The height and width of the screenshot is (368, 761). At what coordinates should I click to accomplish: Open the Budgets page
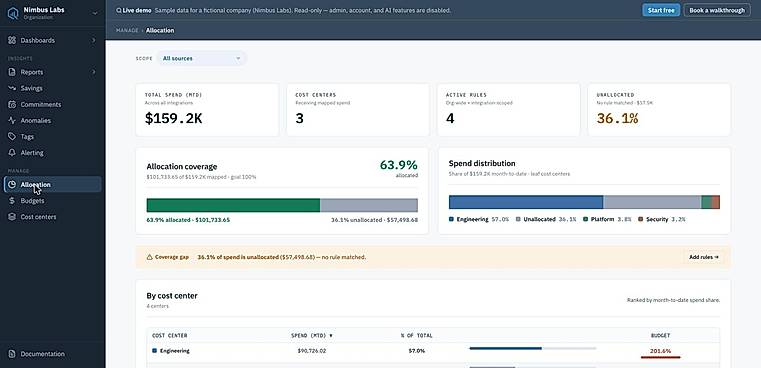(x=52, y=201)
